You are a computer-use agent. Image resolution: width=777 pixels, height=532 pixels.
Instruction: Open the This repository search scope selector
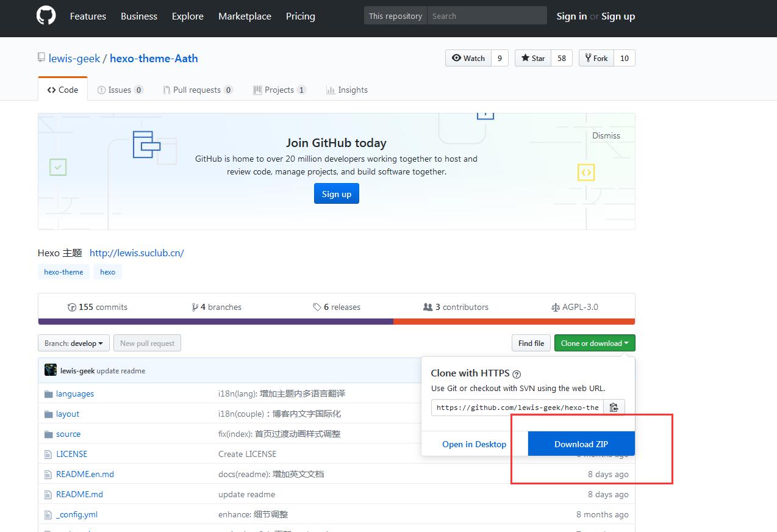click(x=396, y=16)
